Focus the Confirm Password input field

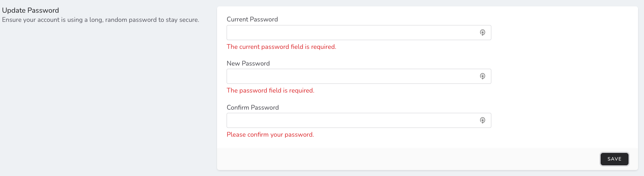(350, 120)
